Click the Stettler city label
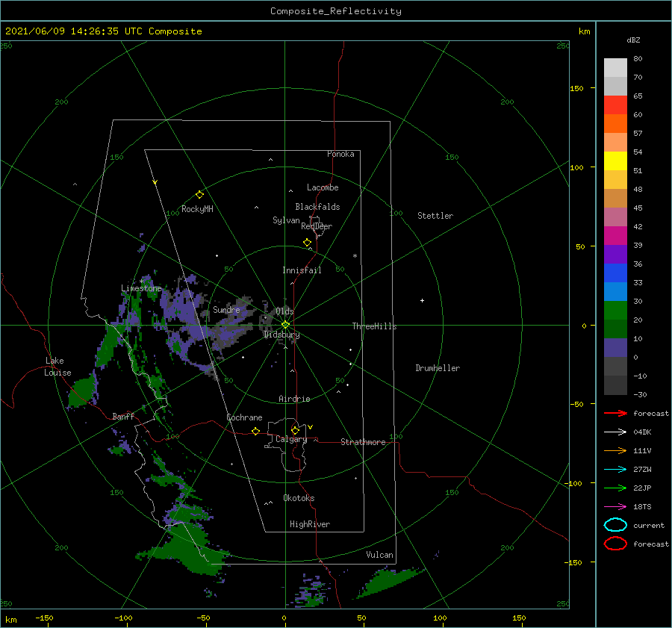The width and height of the screenshot is (672, 628). pyautogui.click(x=435, y=216)
